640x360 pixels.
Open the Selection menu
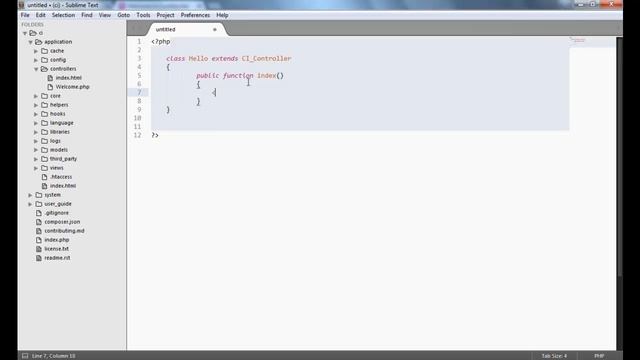point(63,15)
